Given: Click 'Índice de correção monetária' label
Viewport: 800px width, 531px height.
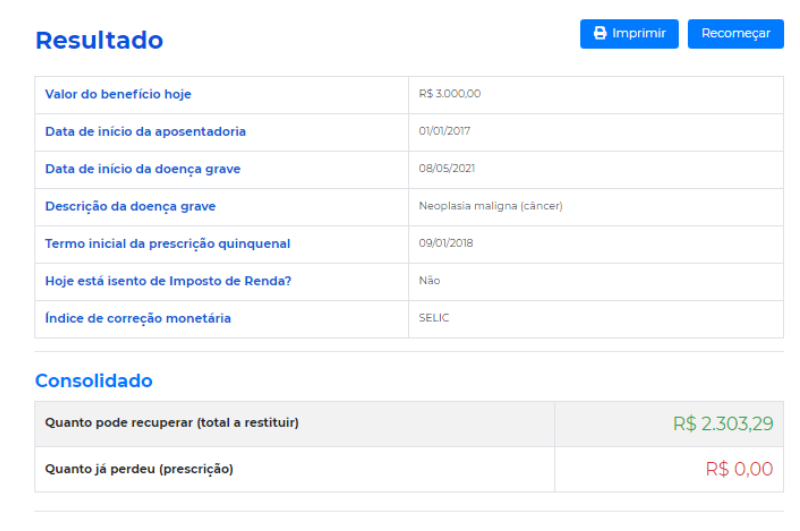Looking at the screenshot, I should point(138,318).
